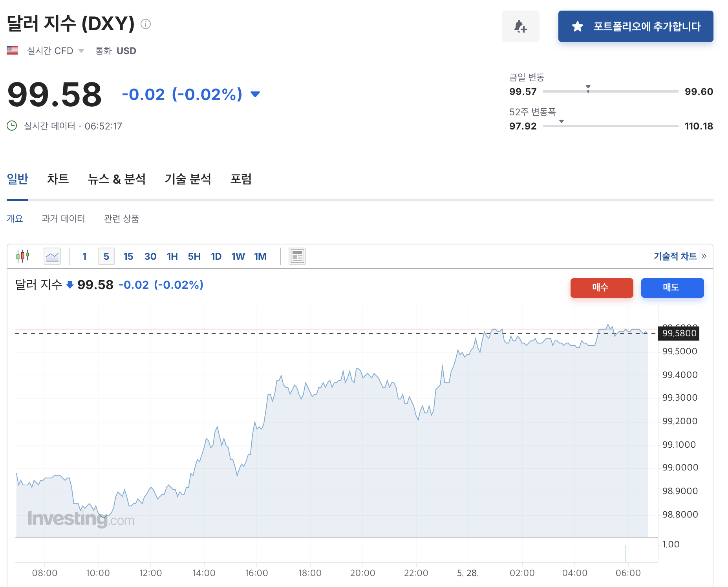The width and height of the screenshot is (728, 587).
Task: Click the 52주 변동폭 range slider marker
Action: click(562, 122)
